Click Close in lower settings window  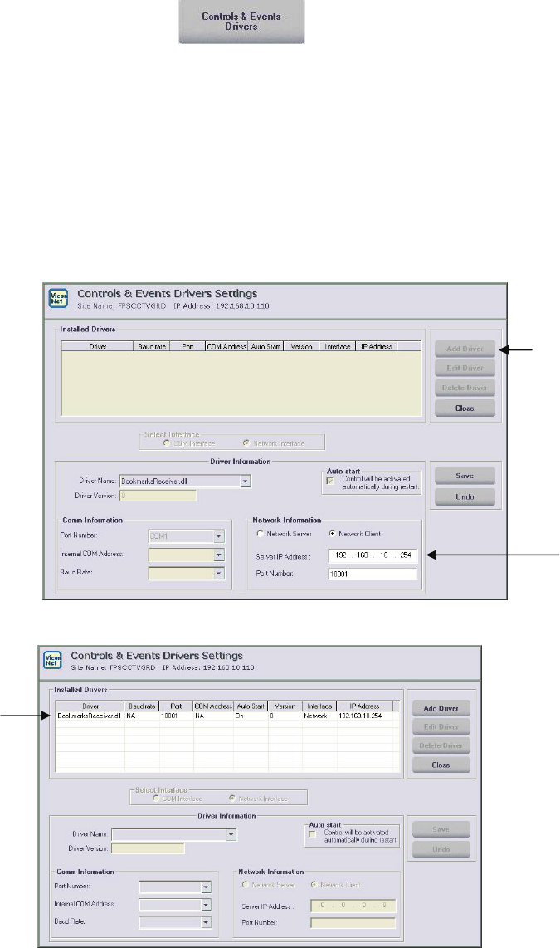(441, 765)
